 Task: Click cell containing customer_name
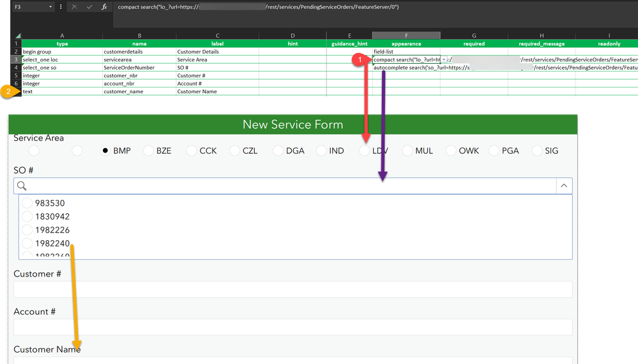(x=139, y=91)
